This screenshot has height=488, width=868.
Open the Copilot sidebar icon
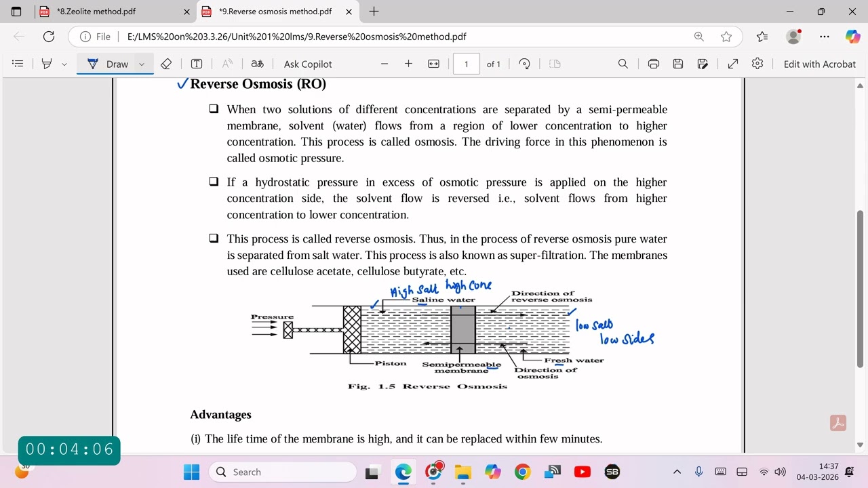(852, 37)
